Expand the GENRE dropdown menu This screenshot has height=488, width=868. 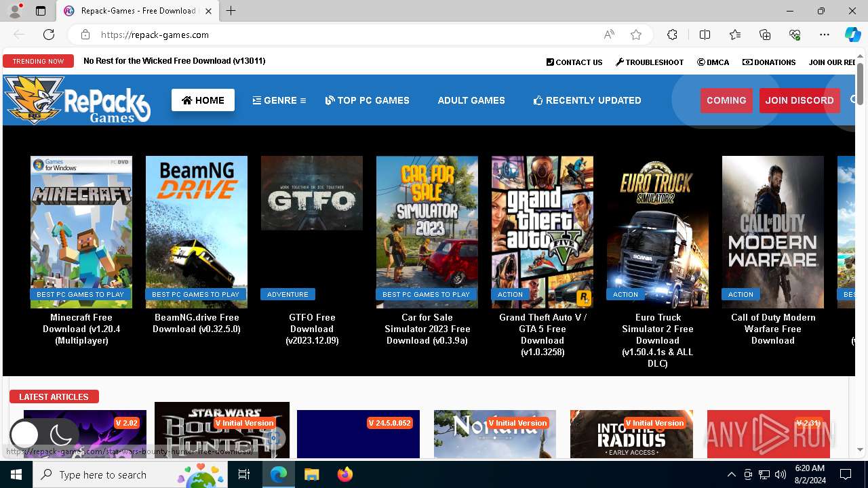(279, 100)
